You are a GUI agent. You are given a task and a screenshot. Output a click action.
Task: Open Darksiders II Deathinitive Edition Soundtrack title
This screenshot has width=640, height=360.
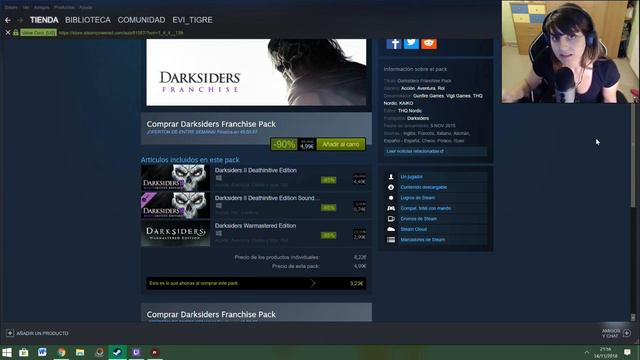[x=267, y=198]
